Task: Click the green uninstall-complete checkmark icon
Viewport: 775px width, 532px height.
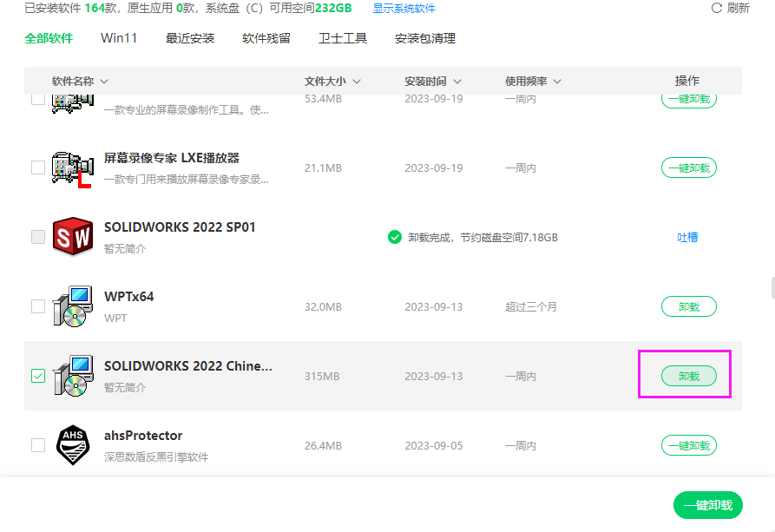Action: click(395, 237)
